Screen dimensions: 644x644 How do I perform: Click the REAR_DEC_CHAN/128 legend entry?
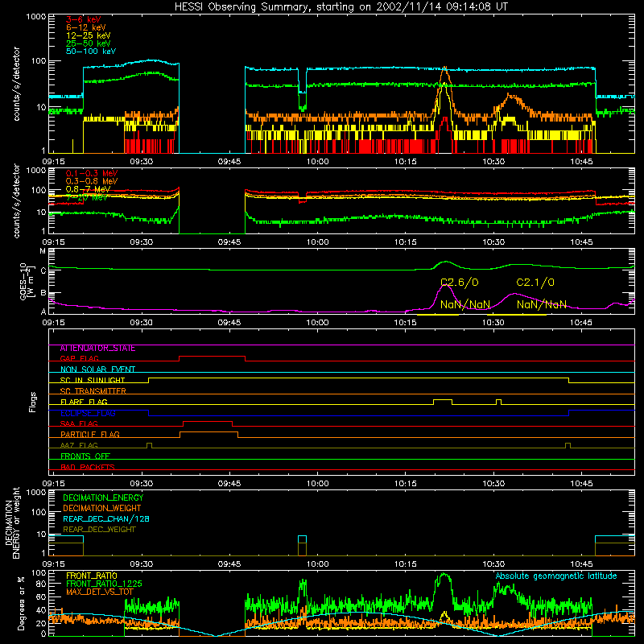(106, 519)
